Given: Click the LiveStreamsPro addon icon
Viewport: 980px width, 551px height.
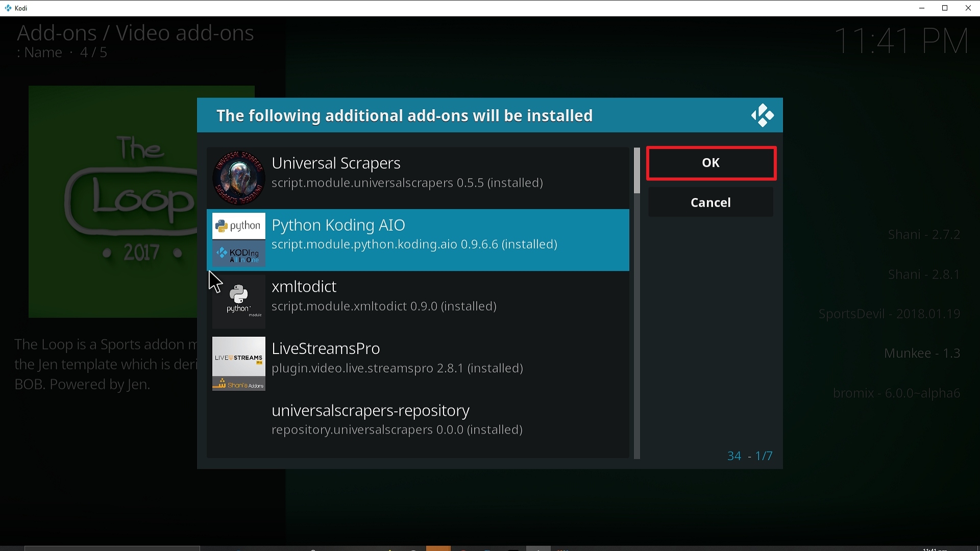Looking at the screenshot, I should pyautogui.click(x=238, y=363).
